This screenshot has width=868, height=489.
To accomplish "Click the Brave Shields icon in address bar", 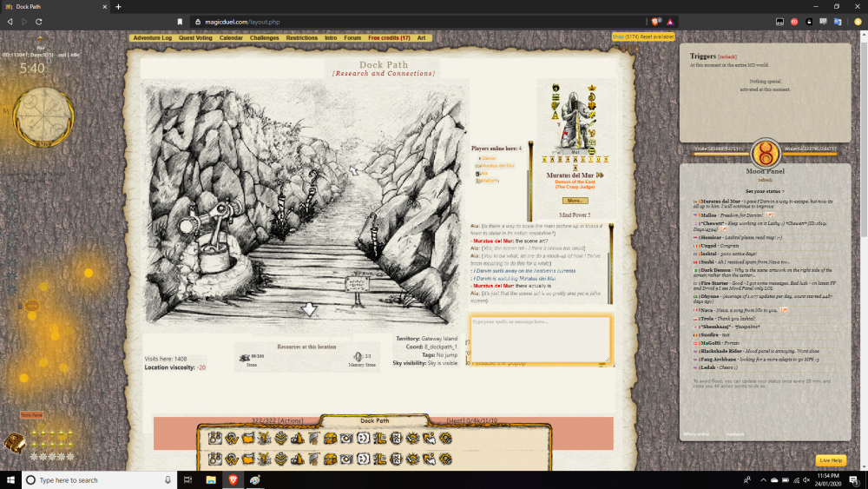I will click(656, 21).
